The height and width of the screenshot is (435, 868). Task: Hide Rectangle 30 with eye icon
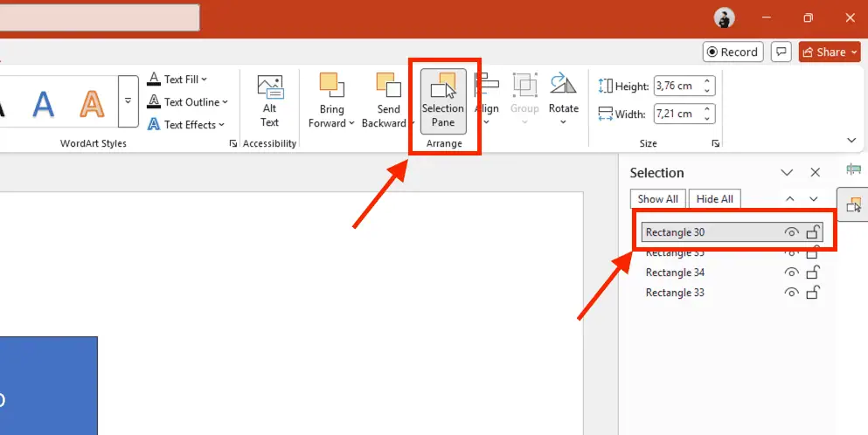coord(791,232)
